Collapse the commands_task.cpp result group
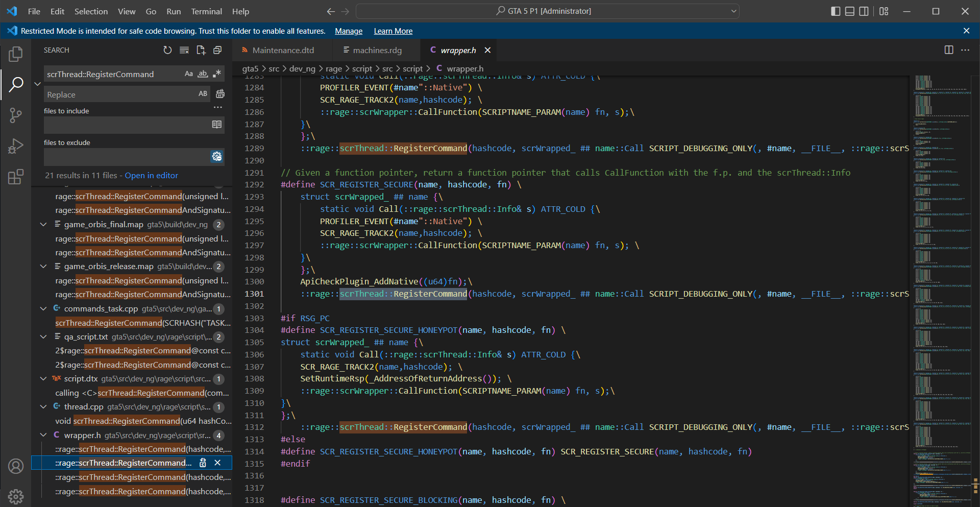This screenshot has height=507, width=980. [x=44, y=309]
